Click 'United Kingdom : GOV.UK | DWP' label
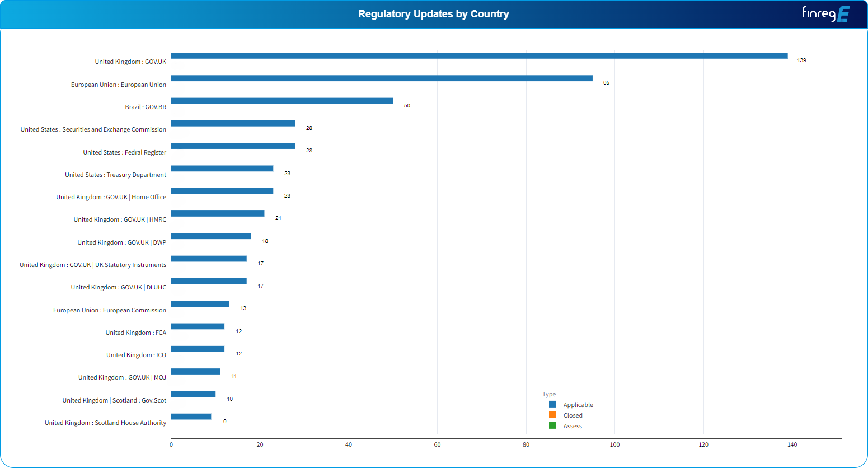The width and height of the screenshot is (868, 468). click(122, 242)
